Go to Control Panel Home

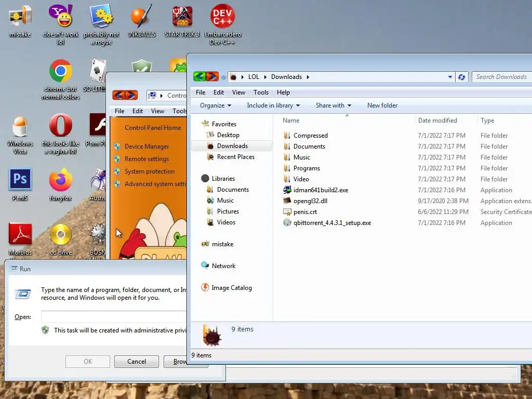(x=153, y=128)
